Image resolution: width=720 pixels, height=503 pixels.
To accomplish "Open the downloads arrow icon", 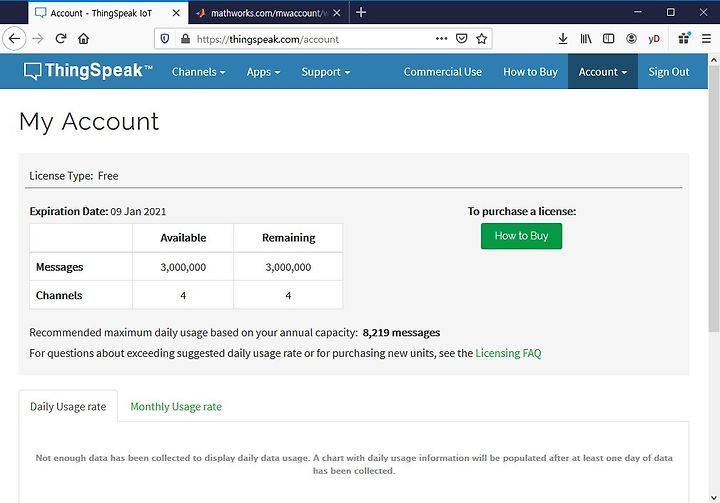I will click(x=562, y=39).
